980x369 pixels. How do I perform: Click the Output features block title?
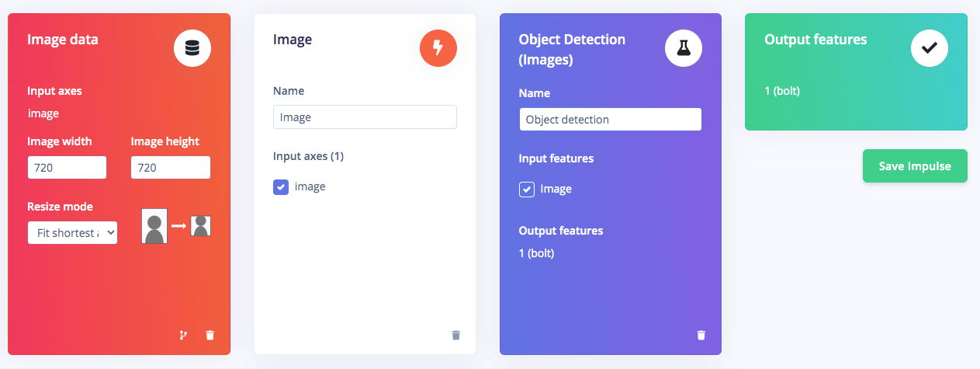click(816, 39)
